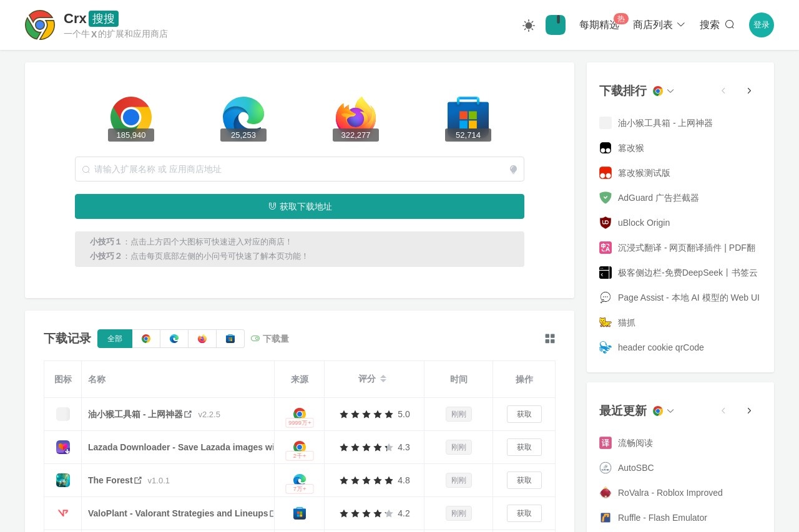Click the 登录 login button

(x=762, y=25)
